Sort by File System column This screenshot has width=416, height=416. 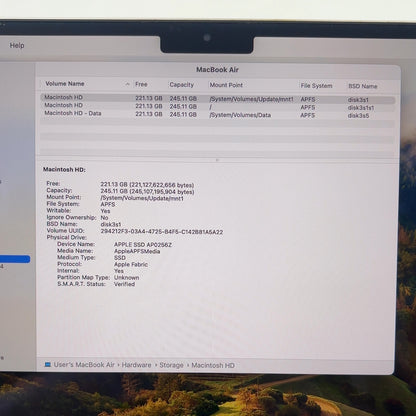pyautogui.click(x=316, y=86)
